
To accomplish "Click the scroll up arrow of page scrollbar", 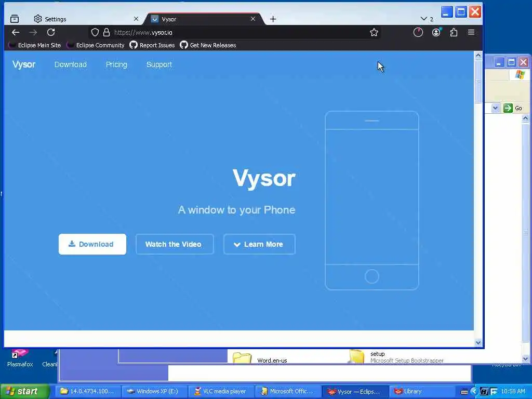I will pyautogui.click(x=478, y=55).
